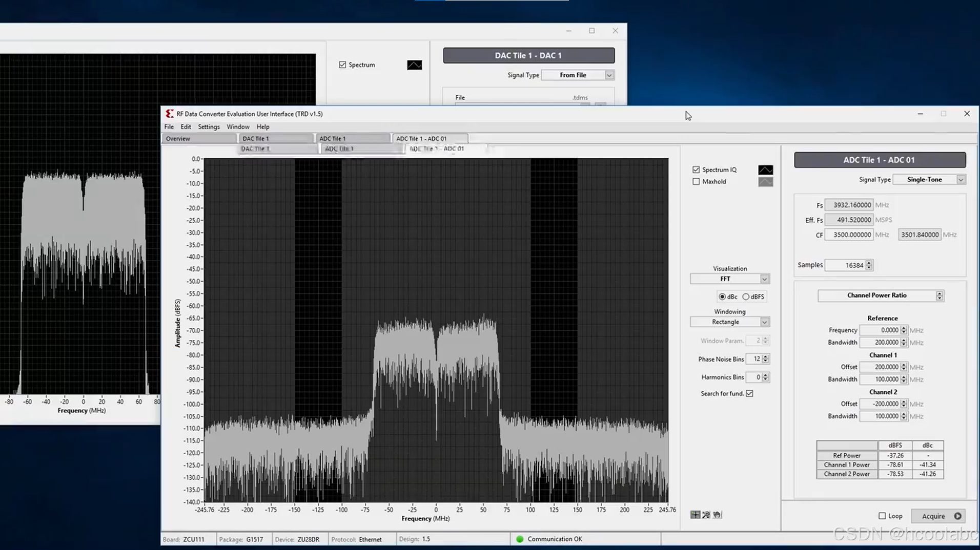Open the Help menu
This screenshot has height=550, width=980.
point(263,126)
